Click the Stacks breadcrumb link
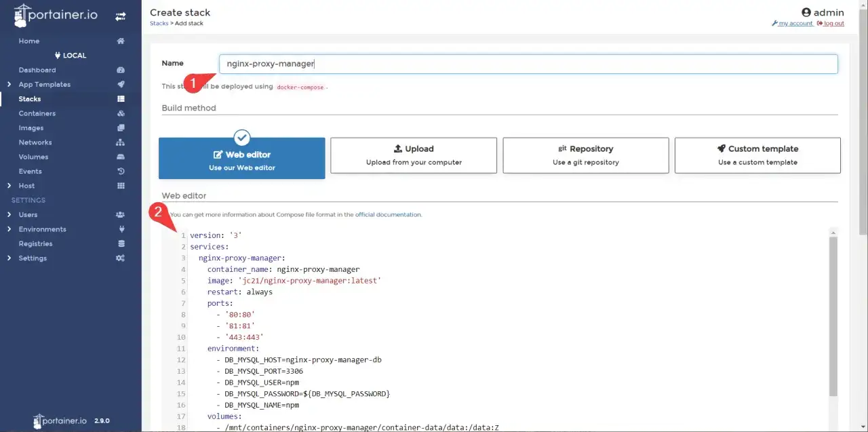This screenshot has width=868, height=432. tap(159, 23)
